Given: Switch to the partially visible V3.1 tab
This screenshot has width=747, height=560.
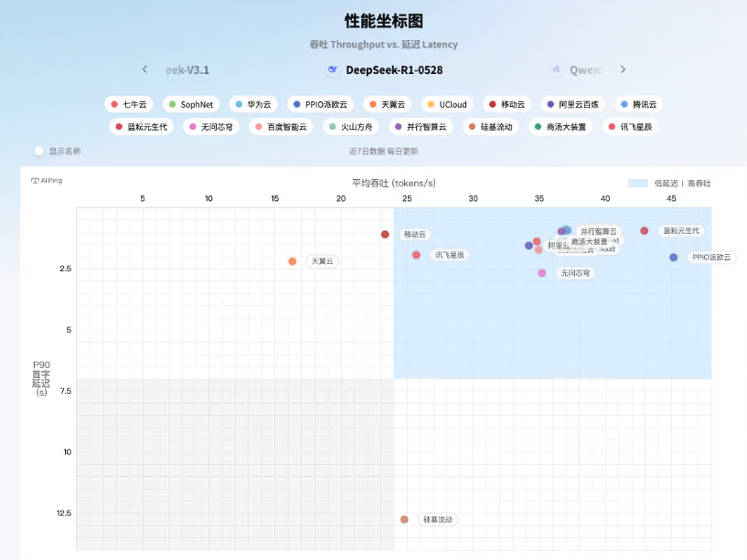Looking at the screenshot, I should 187,69.
